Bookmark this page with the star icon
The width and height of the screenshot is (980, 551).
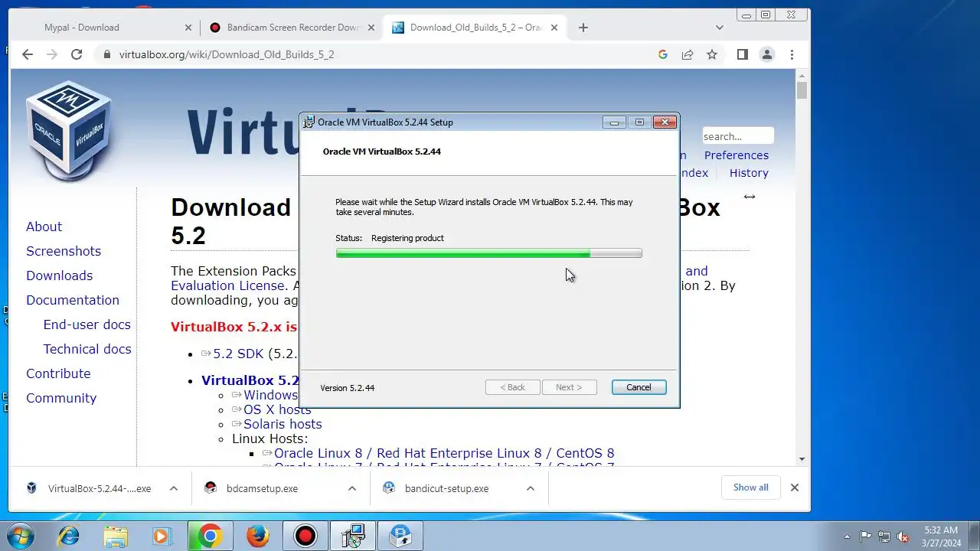[712, 54]
